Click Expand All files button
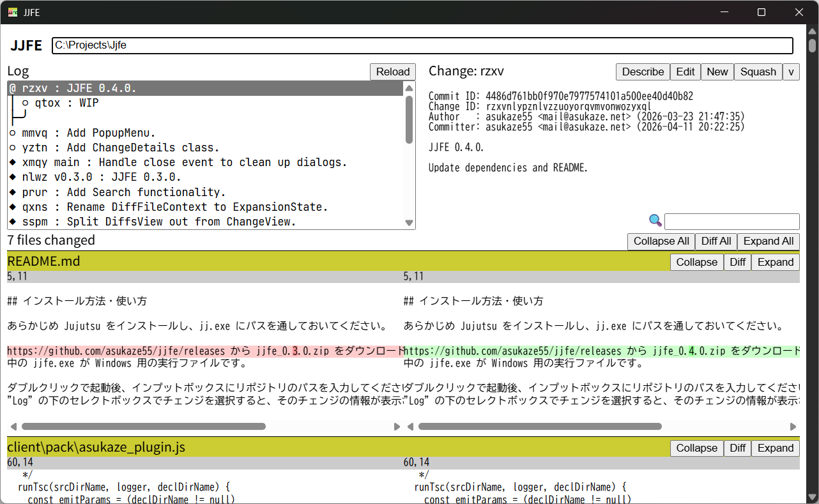This screenshot has height=504, width=819. (x=769, y=241)
